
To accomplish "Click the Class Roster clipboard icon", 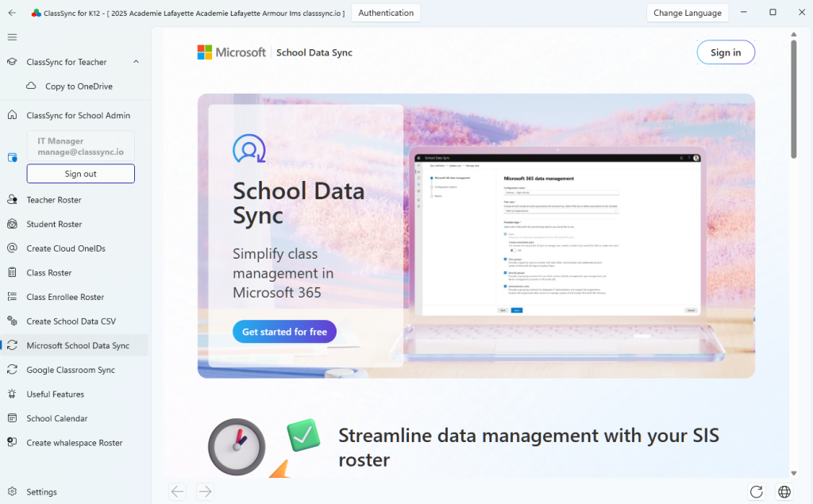I will tap(12, 272).
